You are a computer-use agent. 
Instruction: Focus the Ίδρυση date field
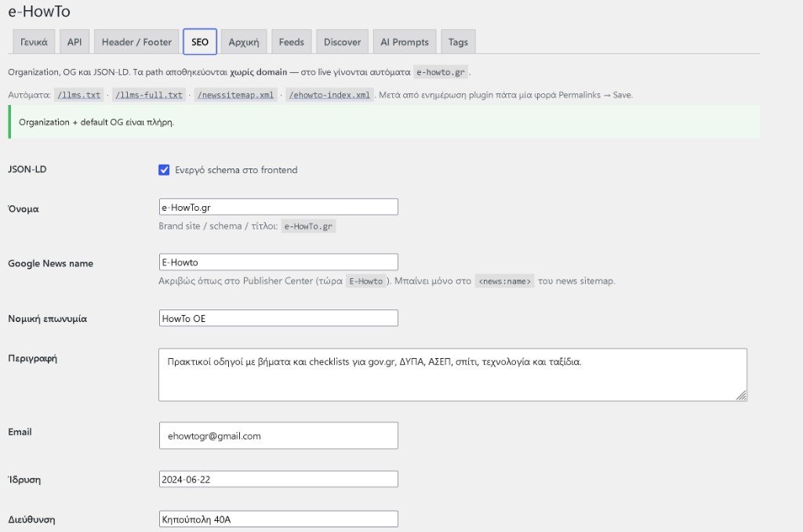pos(278,480)
